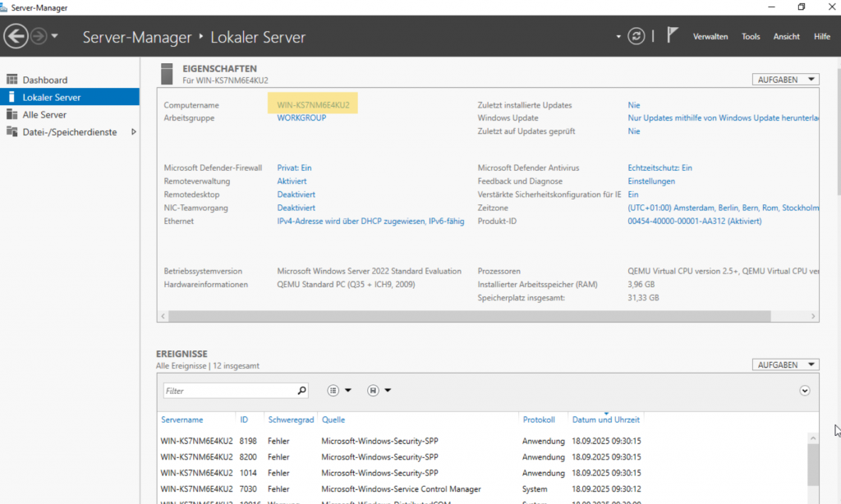Open the Tools menu

(x=751, y=37)
